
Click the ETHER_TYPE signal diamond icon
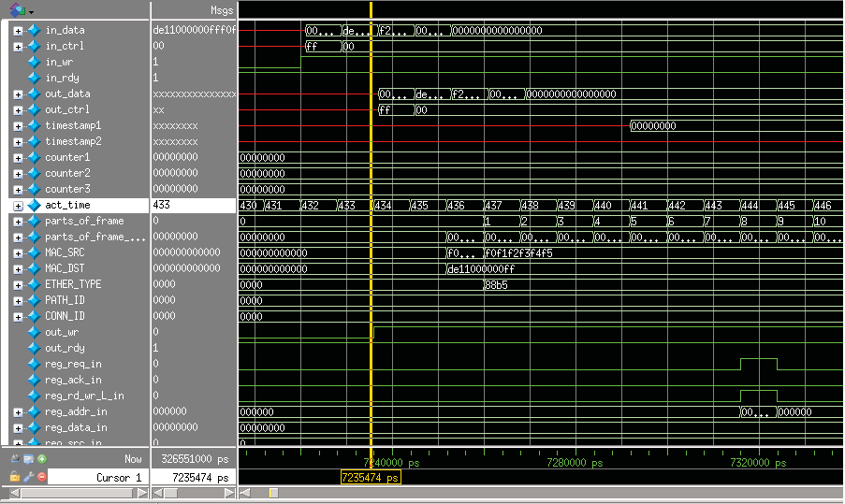click(x=34, y=285)
